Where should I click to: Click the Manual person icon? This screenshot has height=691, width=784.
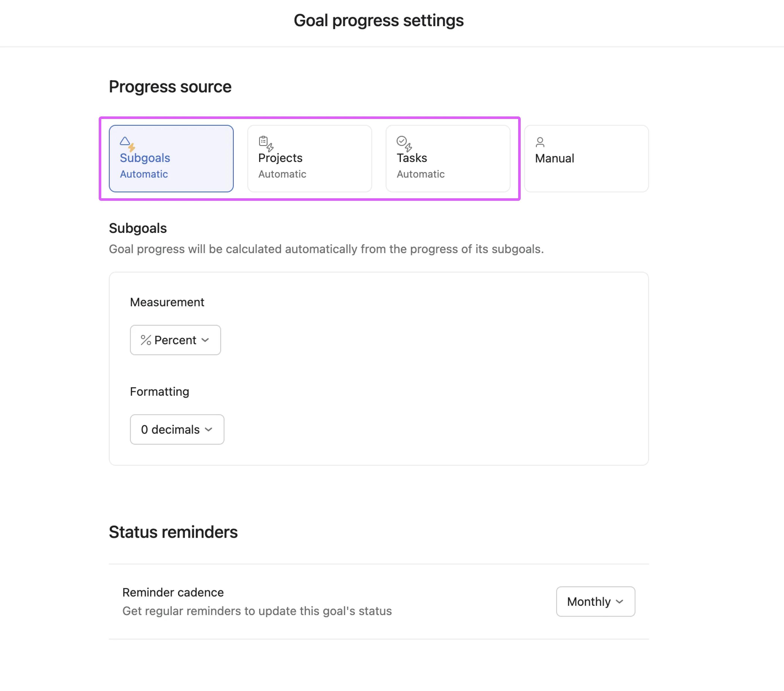[540, 142]
